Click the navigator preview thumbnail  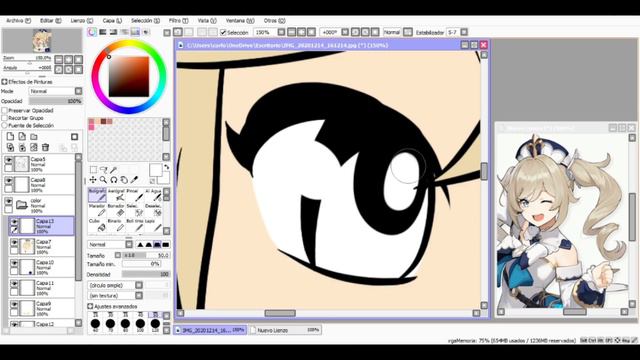pyautogui.click(x=42, y=41)
